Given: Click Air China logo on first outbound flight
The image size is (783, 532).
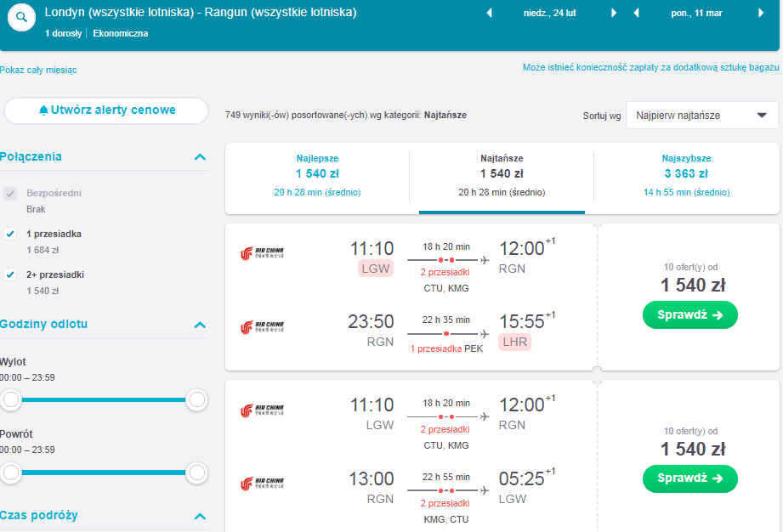Looking at the screenshot, I should [262, 253].
